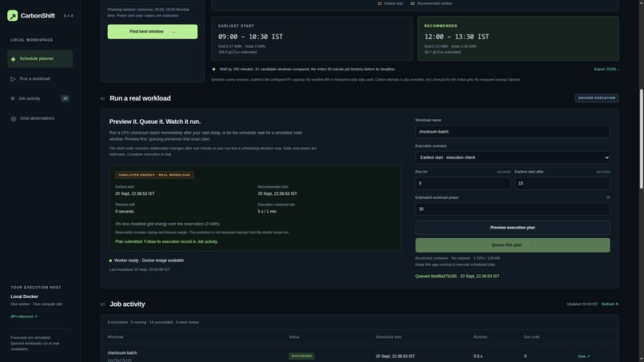Edit Earliest start after field

pyautogui.click(x=563, y=183)
